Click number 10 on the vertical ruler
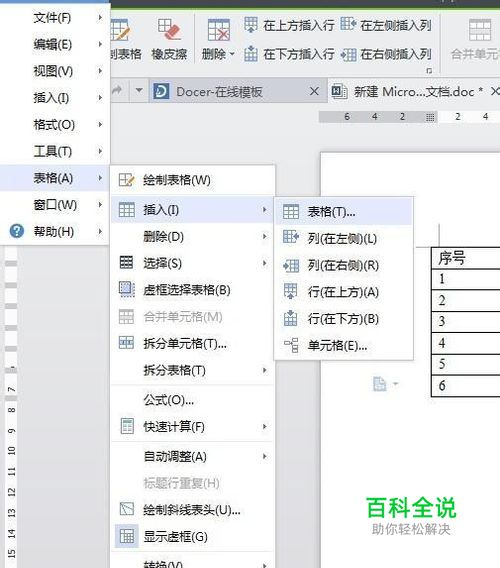The height and width of the screenshot is (568, 500). tap(11, 451)
